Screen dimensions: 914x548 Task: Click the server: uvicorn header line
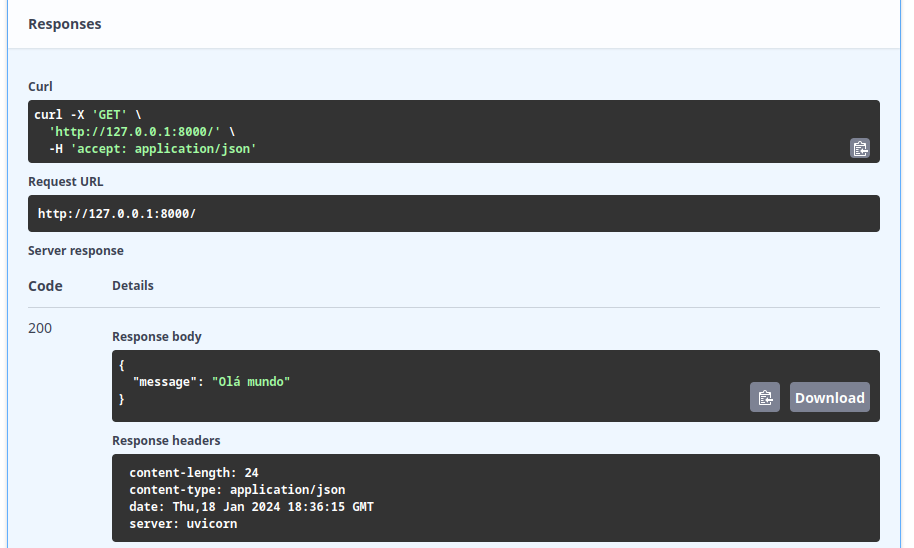(x=183, y=524)
